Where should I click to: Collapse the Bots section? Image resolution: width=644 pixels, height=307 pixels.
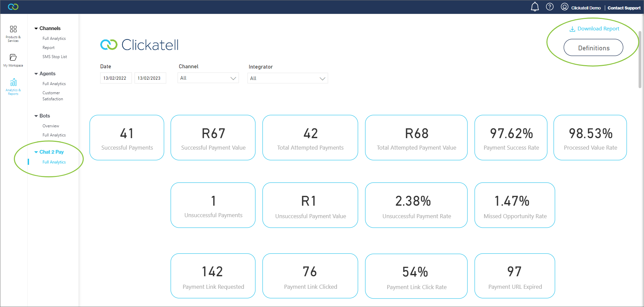pos(36,116)
